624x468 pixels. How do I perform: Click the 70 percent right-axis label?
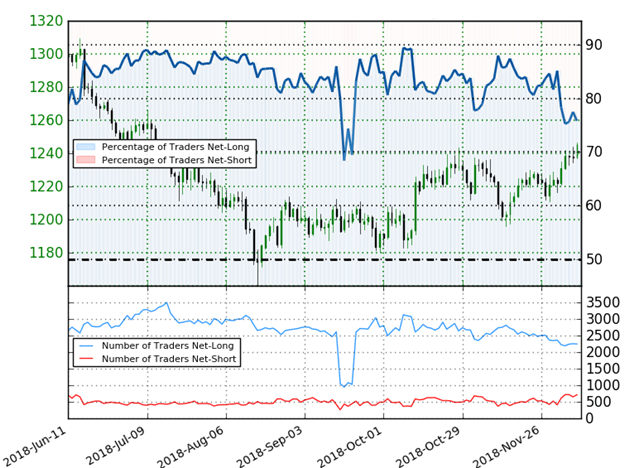point(594,152)
